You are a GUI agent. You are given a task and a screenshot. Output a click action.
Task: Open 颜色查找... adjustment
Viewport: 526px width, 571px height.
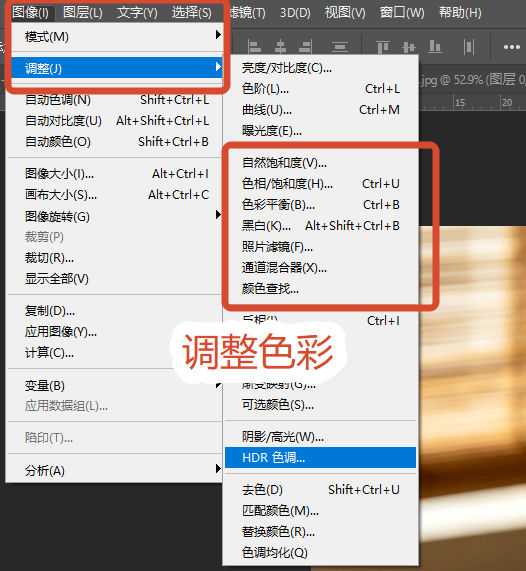(x=321, y=289)
